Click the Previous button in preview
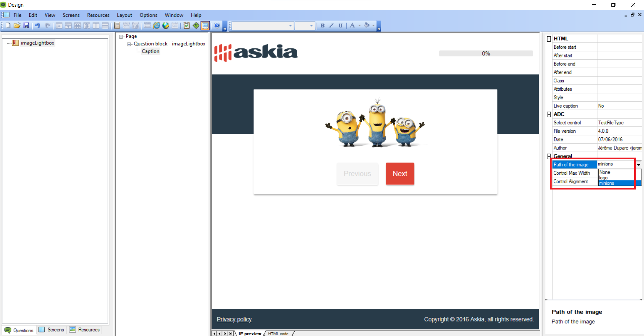This screenshot has height=336, width=644. (x=357, y=174)
